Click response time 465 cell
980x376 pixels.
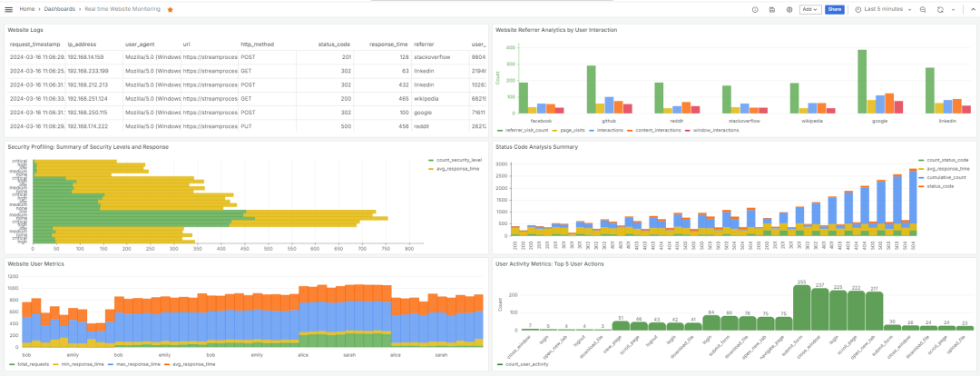click(382, 98)
